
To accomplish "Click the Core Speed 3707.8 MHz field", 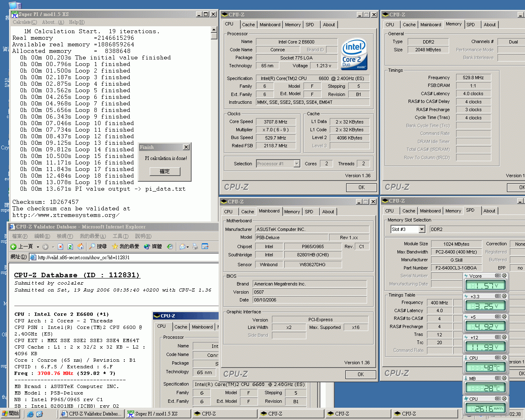I will [x=276, y=122].
